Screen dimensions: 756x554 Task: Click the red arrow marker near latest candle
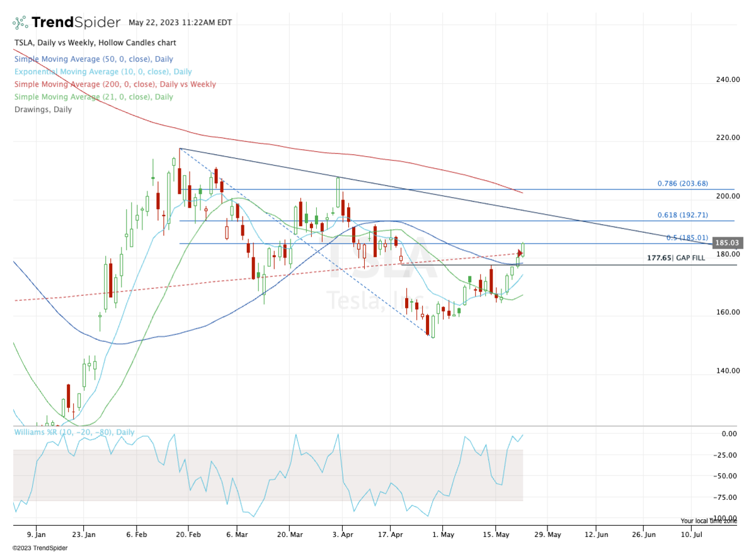(x=520, y=254)
